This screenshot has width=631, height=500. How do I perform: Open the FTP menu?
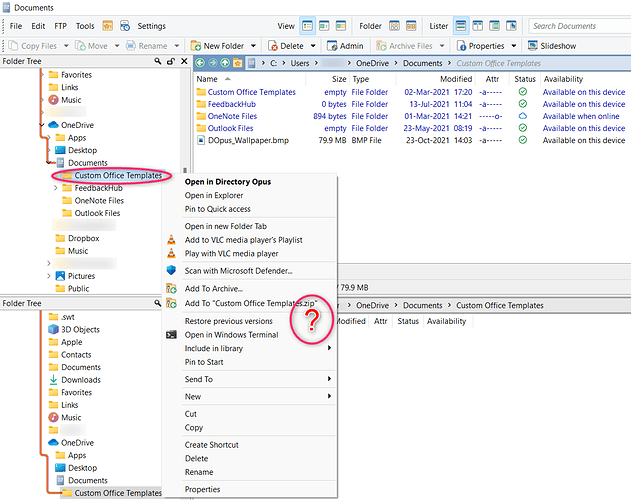60,26
